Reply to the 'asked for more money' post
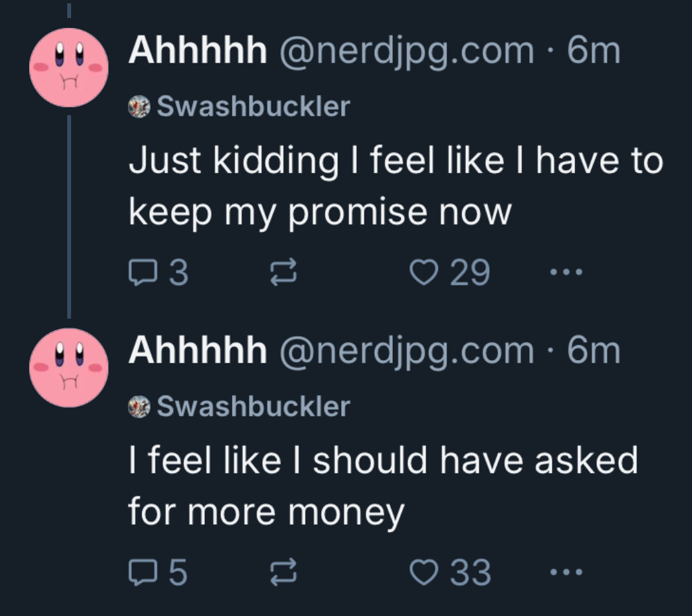Screen dimensions: 692x616 [x=143, y=572]
